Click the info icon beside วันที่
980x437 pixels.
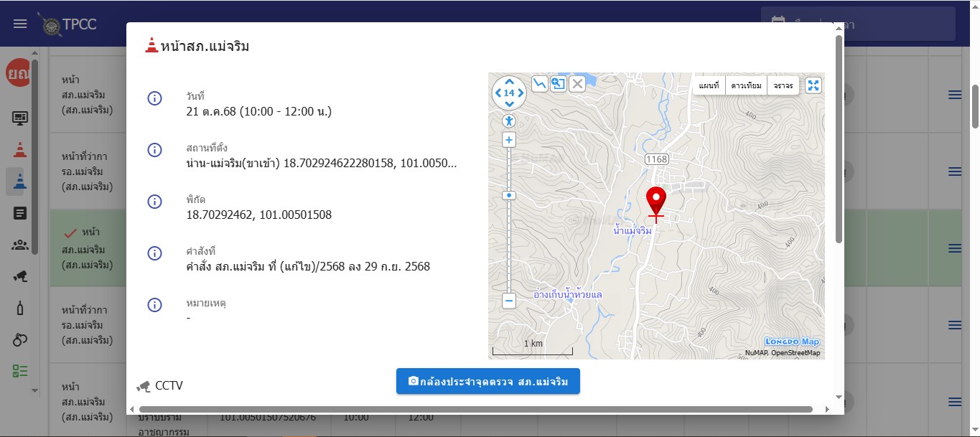click(154, 99)
